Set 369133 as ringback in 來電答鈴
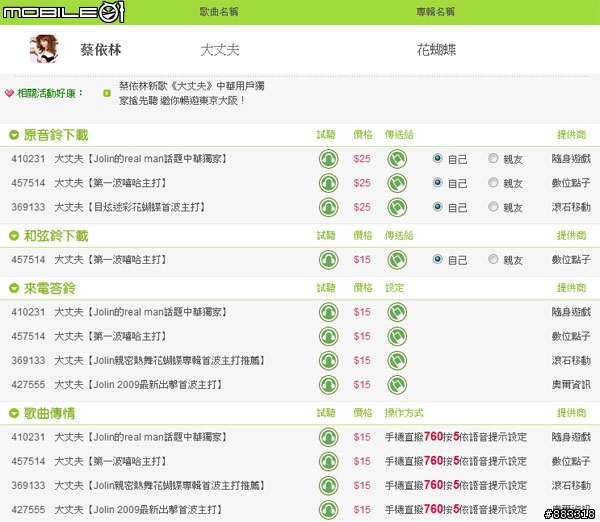Screen dimensions: 600x522 click(x=397, y=361)
